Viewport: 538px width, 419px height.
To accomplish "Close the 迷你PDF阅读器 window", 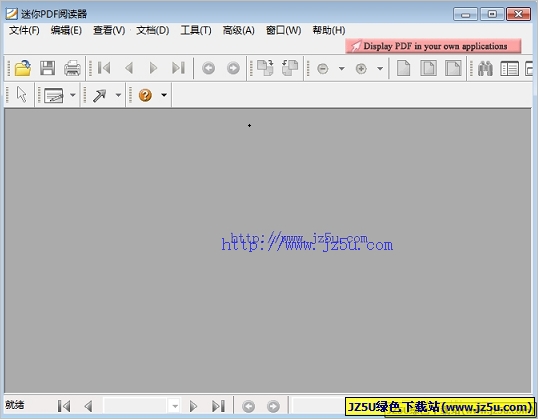I will 518,14.
